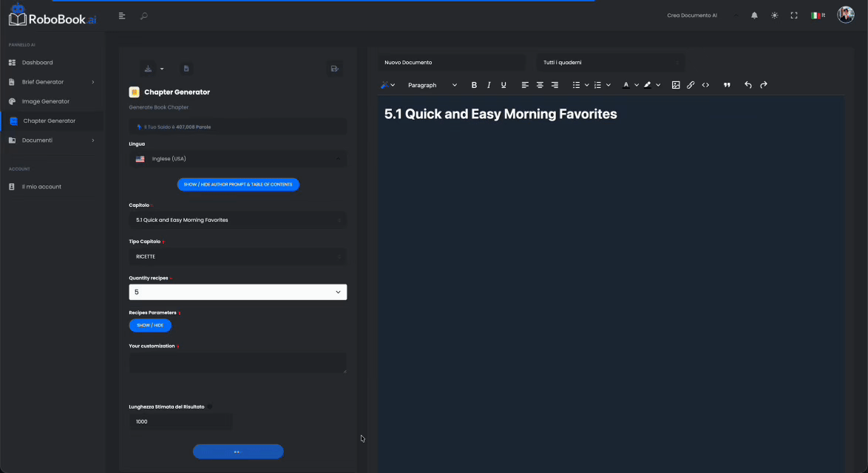Apply italic formatting

point(489,85)
